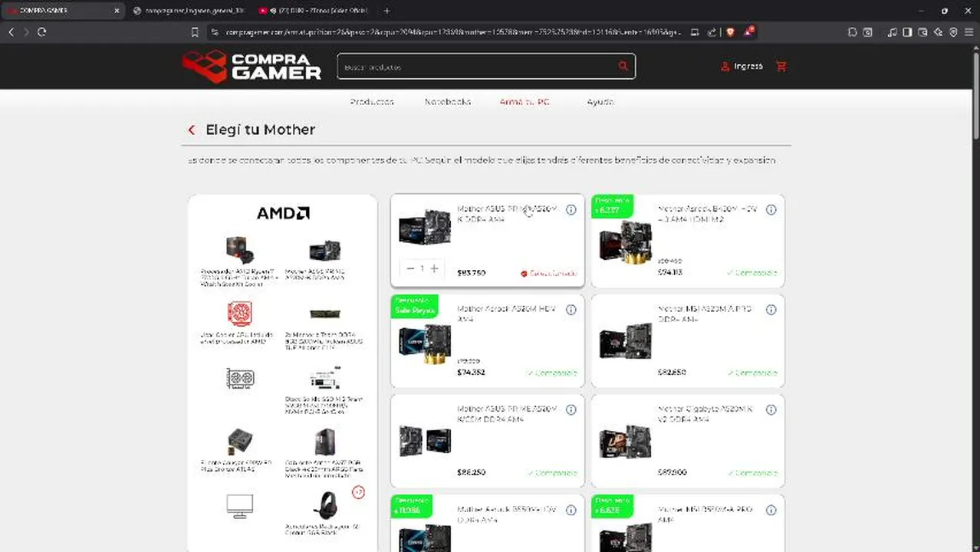Click the green discount badge on $94.113 card
The height and width of the screenshot is (552, 980).
pyautogui.click(x=612, y=206)
